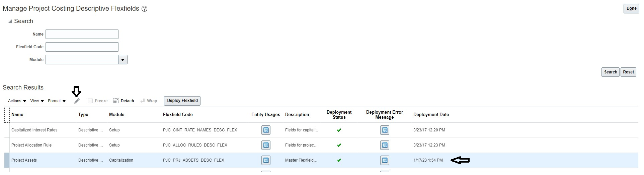644x175 pixels.
Task: Click deployment status checkmark for Capitalized Interest Rates
Action: (x=339, y=130)
